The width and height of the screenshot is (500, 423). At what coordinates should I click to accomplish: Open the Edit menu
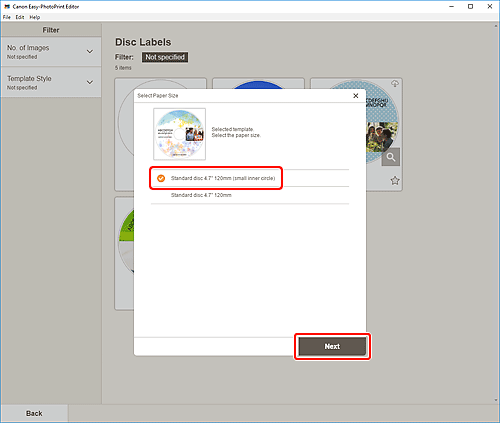[20, 17]
